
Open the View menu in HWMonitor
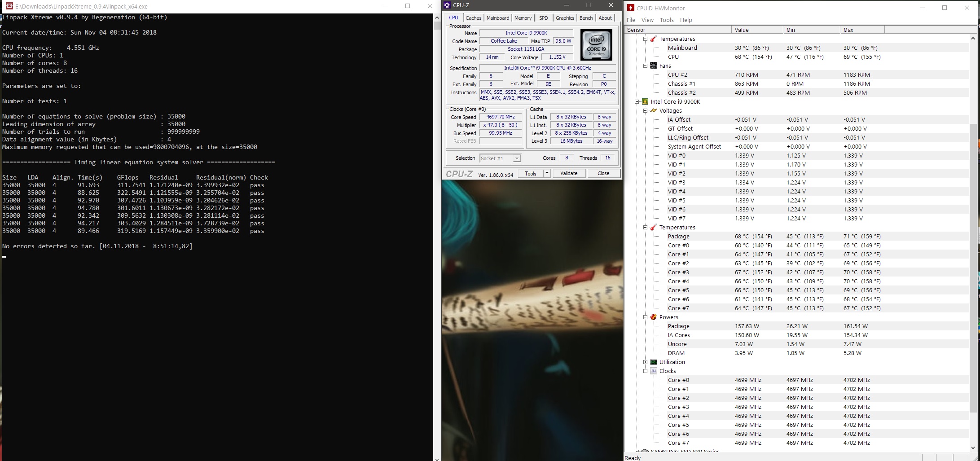tap(647, 20)
